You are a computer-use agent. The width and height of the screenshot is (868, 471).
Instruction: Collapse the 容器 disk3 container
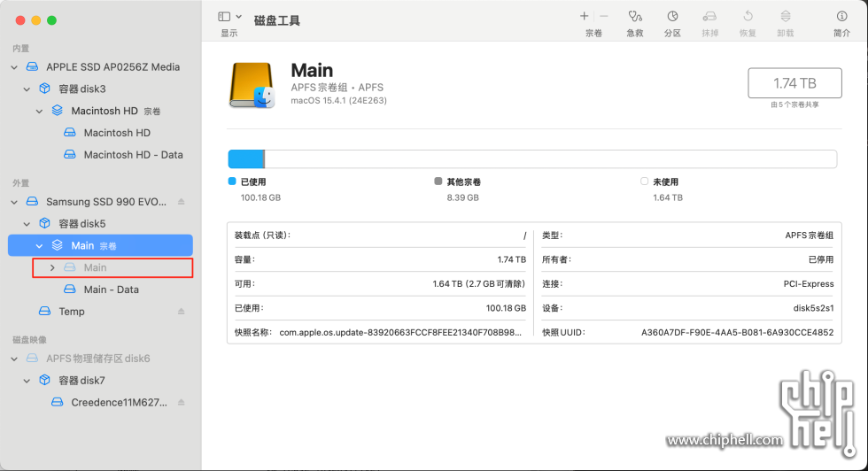[x=27, y=89]
